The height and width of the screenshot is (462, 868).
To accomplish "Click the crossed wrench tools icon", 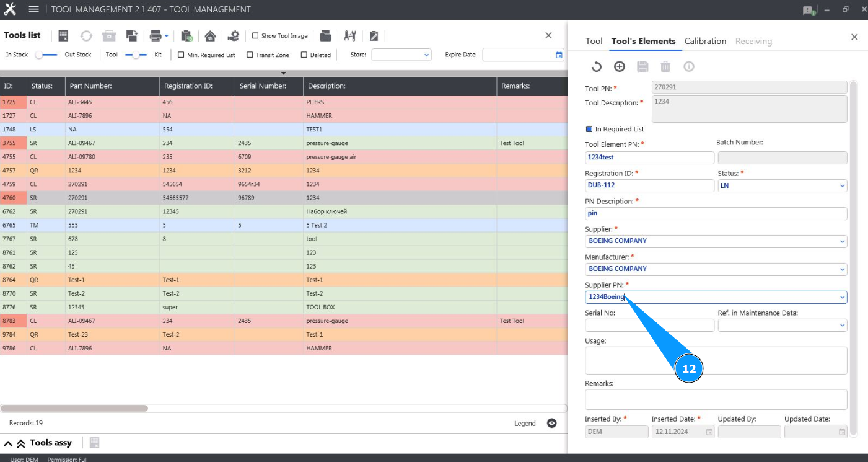I will click(350, 36).
